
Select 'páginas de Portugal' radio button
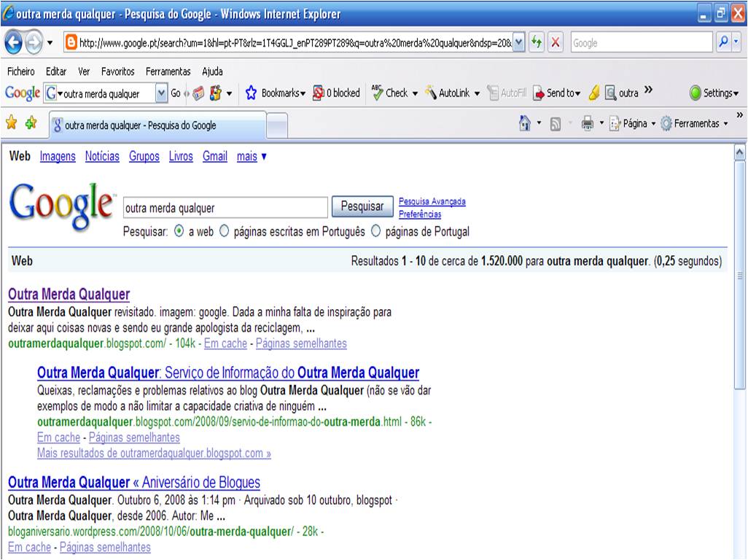pyautogui.click(x=376, y=231)
